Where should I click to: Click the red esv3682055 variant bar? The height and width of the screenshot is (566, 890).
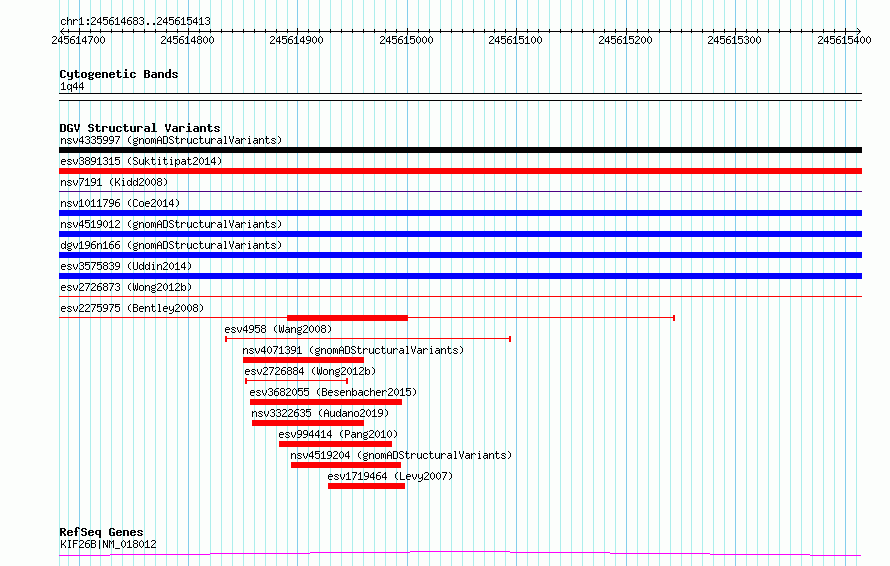(x=326, y=402)
